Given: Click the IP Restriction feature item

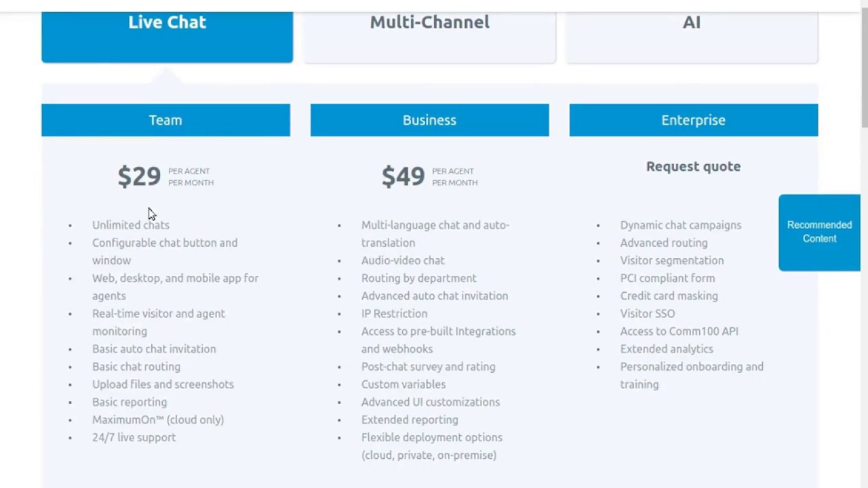Looking at the screenshot, I should click(x=394, y=314).
